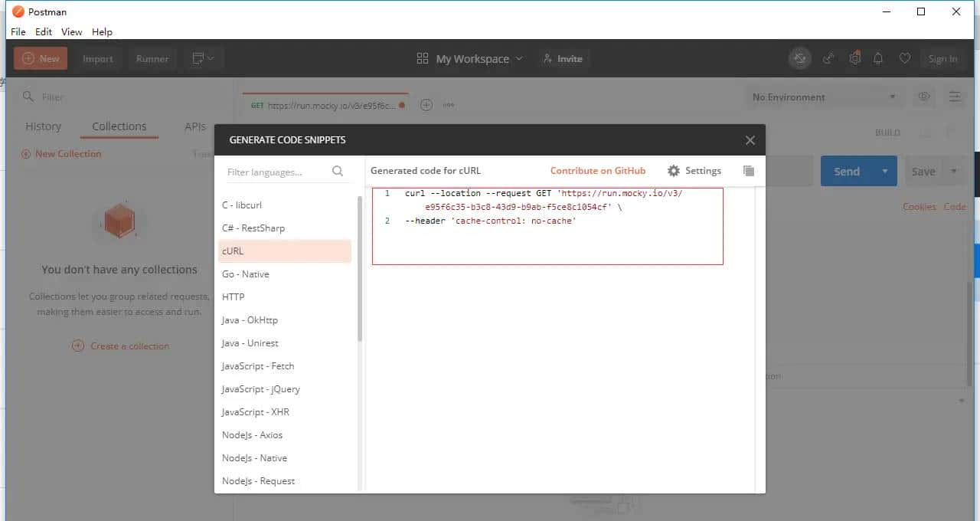Focus the Filter languages input field

(x=276, y=172)
